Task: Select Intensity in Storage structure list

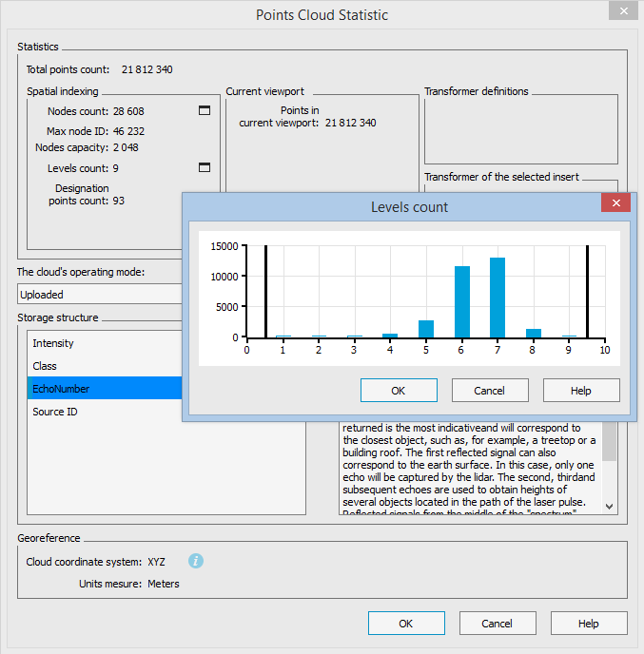Action: click(53, 343)
